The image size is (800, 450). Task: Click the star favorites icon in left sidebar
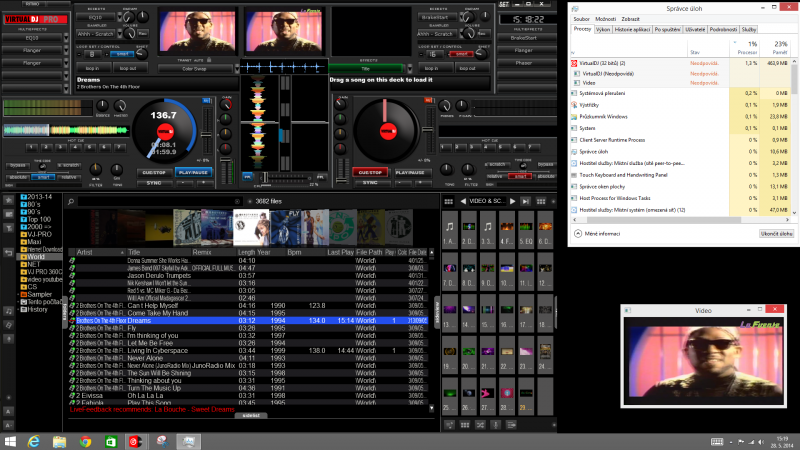pos(9,200)
